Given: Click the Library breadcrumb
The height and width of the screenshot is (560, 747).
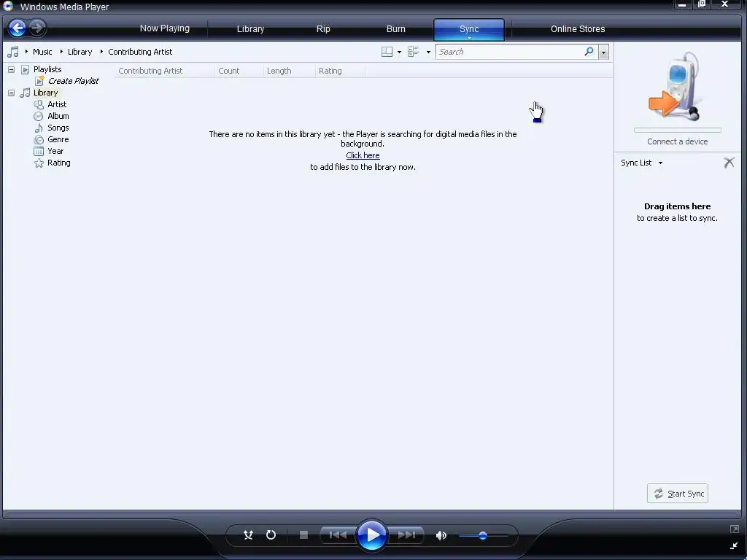Looking at the screenshot, I should [x=80, y=52].
